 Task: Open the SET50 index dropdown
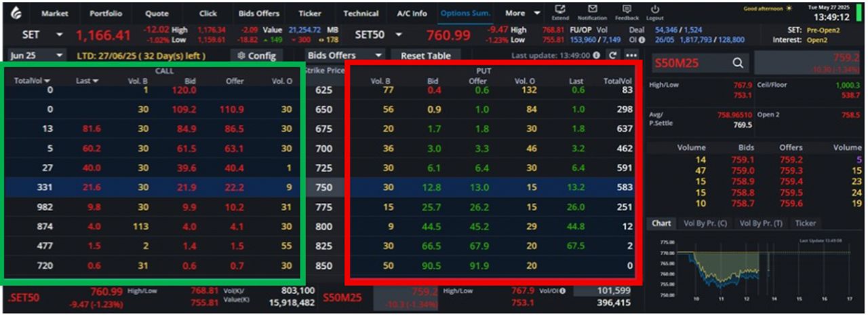(399, 35)
